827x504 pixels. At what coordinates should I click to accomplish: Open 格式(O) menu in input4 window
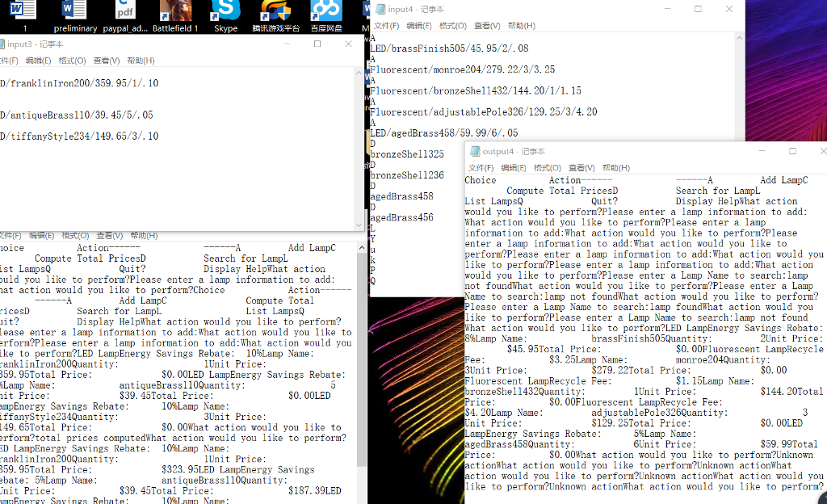point(453,25)
